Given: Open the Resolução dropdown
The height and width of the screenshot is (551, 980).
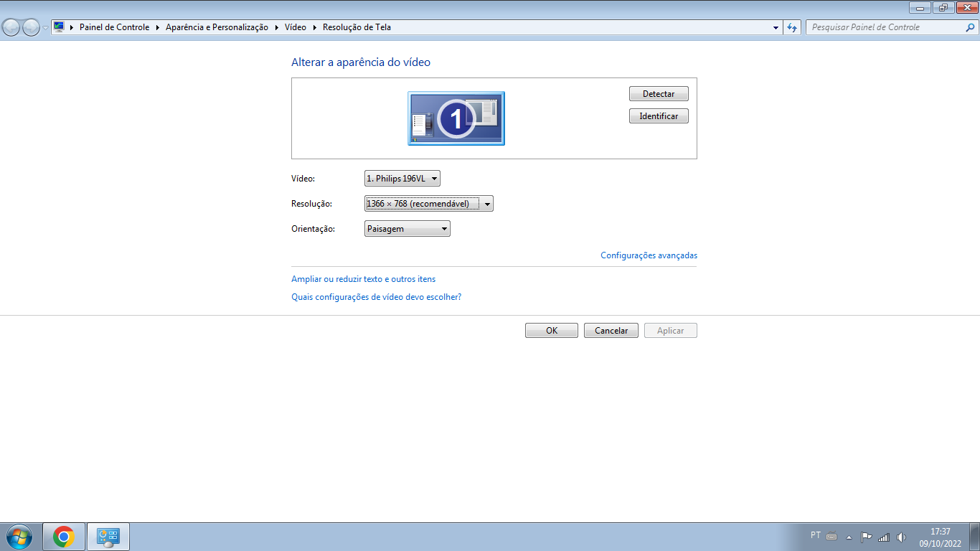Looking at the screenshot, I should click(x=429, y=204).
